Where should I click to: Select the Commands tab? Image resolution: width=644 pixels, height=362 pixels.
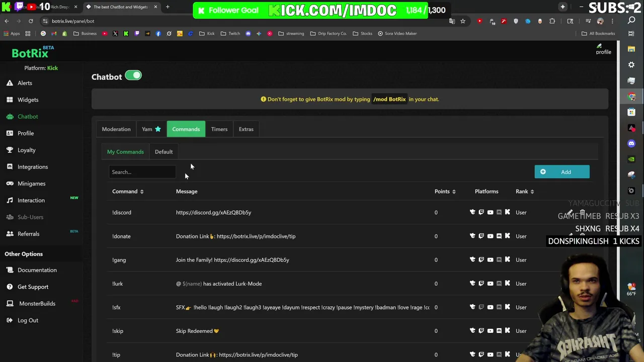(x=186, y=129)
